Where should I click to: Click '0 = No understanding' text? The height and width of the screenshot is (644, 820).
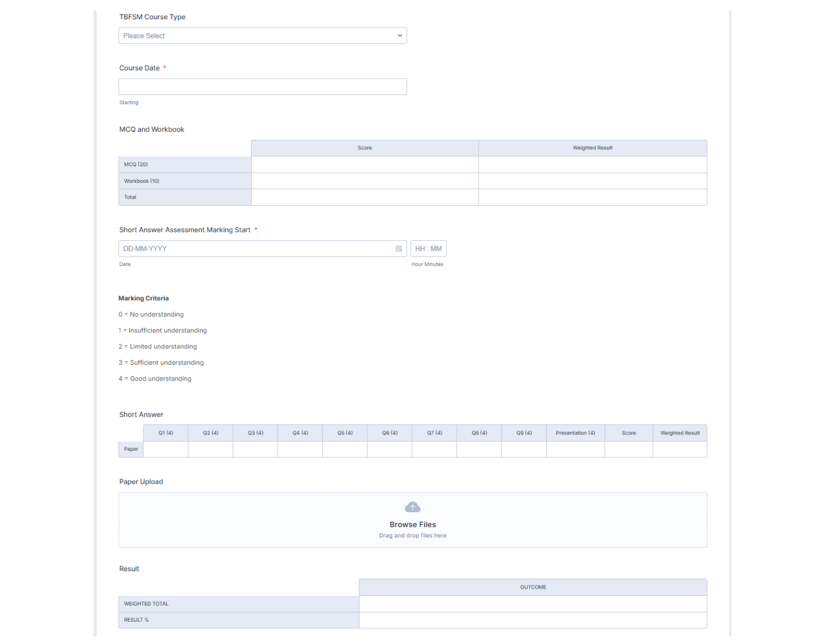click(151, 315)
